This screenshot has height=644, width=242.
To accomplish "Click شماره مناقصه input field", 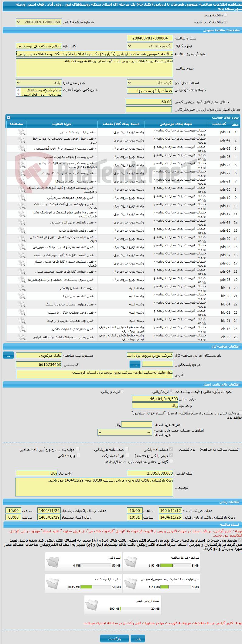I will (150, 38).
